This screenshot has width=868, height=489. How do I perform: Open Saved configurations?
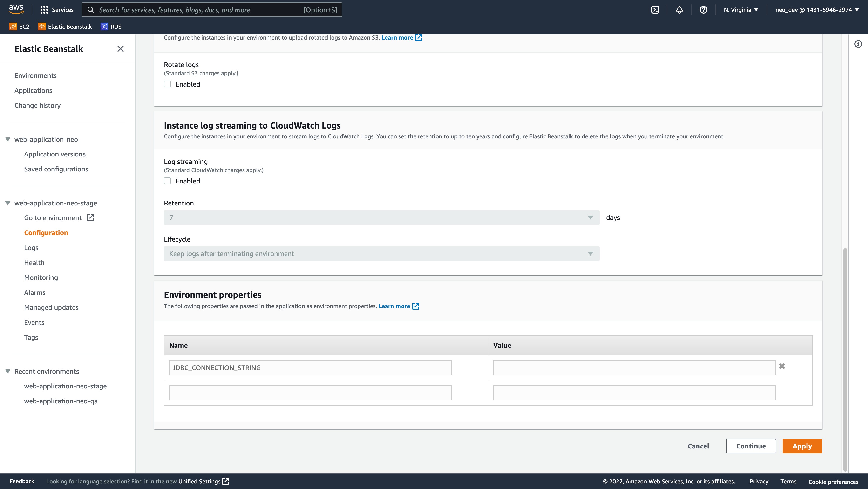[56, 169]
